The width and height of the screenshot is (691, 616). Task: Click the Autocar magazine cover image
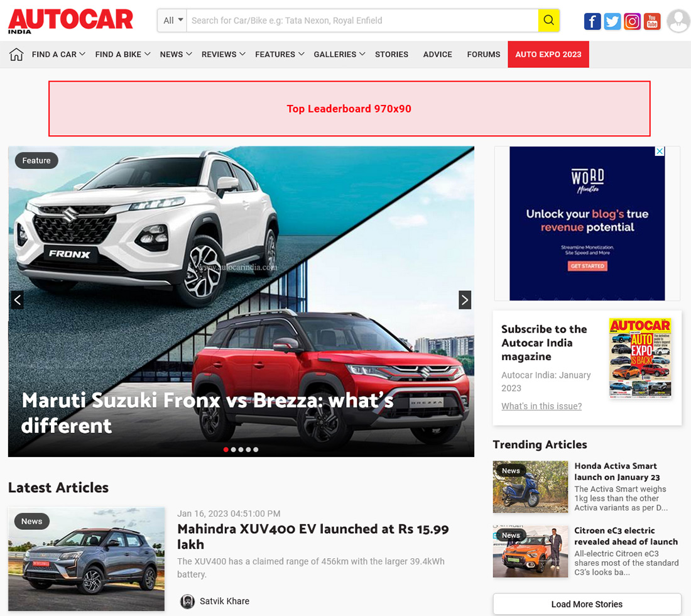640,358
